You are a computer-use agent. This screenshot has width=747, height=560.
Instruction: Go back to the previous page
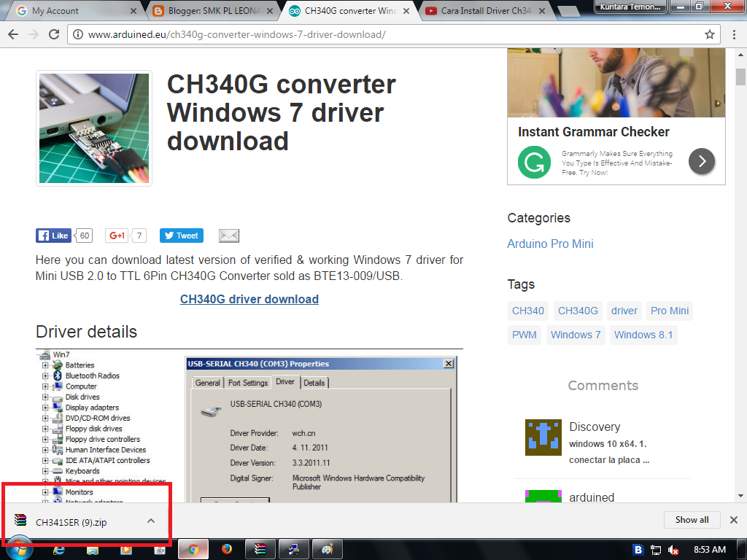(13, 34)
